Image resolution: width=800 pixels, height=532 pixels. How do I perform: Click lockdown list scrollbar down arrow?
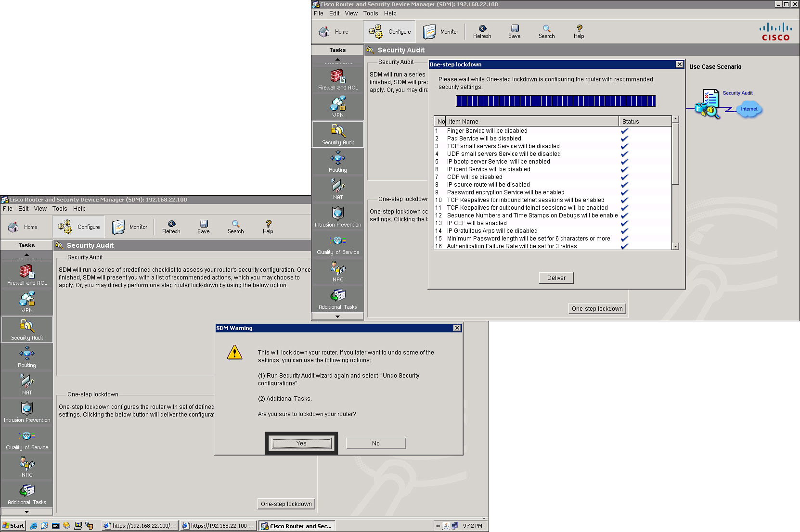tap(675, 246)
